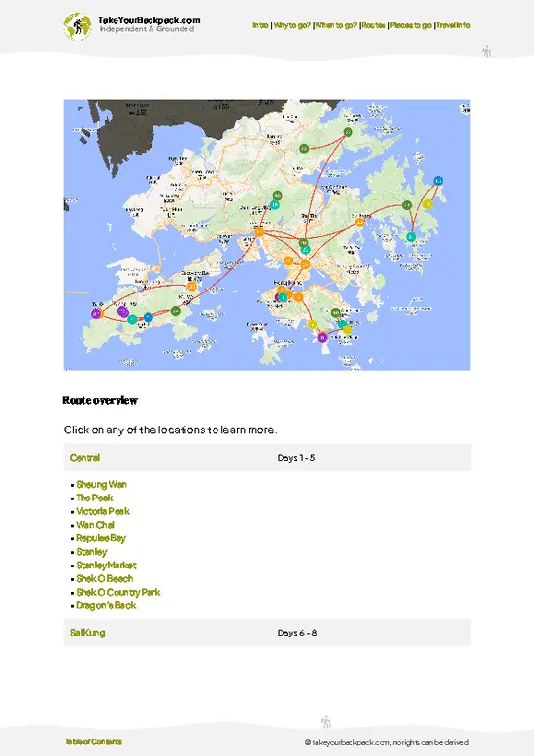Click the gray hiker icon above the footer
534x756 pixels.
click(326, 722)
